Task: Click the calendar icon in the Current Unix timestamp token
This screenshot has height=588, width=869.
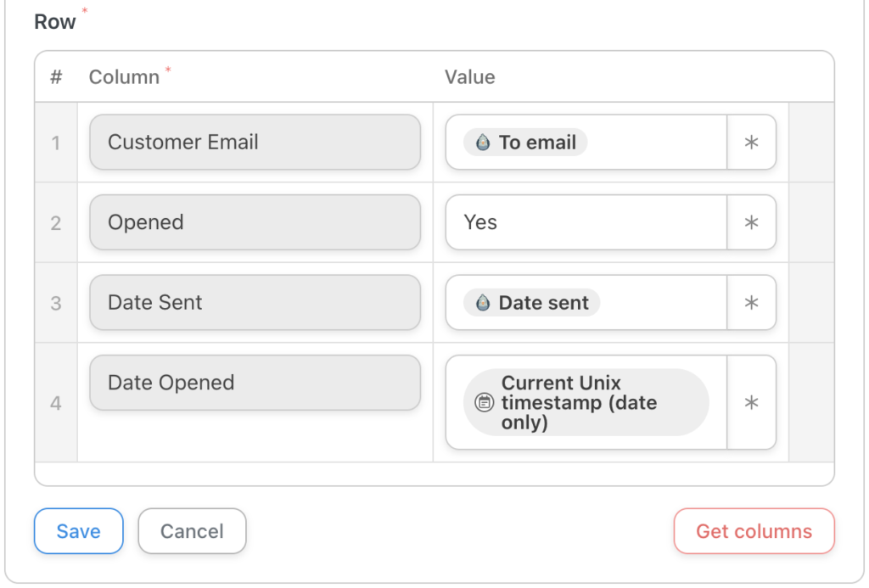Action: click(484, 402)
